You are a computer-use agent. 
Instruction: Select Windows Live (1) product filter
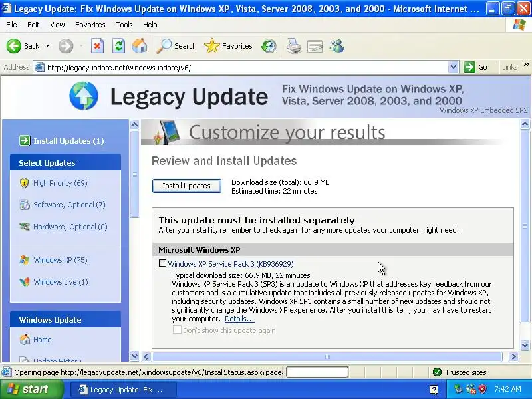click(x=61, y=282)
